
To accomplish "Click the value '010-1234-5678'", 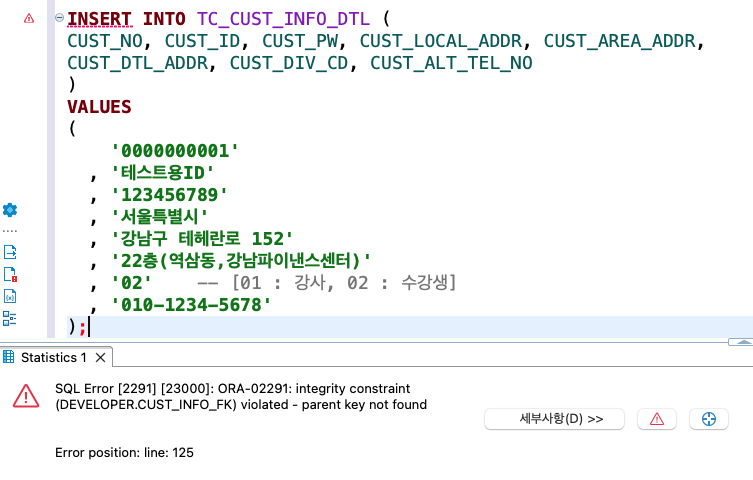I will point(191,305).
